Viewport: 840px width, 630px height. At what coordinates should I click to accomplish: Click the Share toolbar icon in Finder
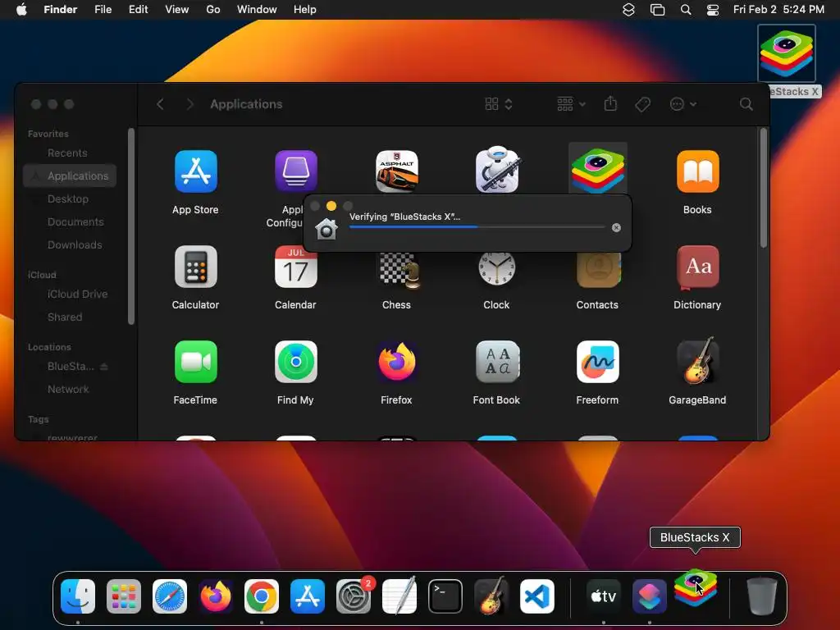(610, 104)
